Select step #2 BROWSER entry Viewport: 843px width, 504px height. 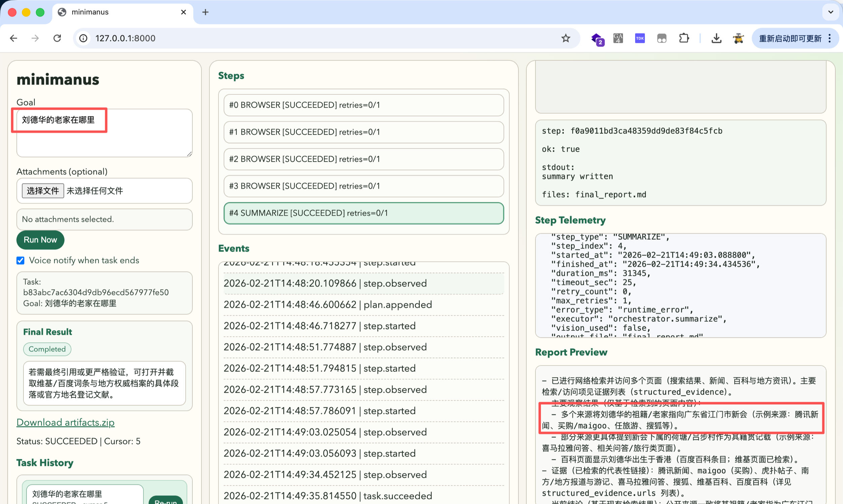coord(364,159)
